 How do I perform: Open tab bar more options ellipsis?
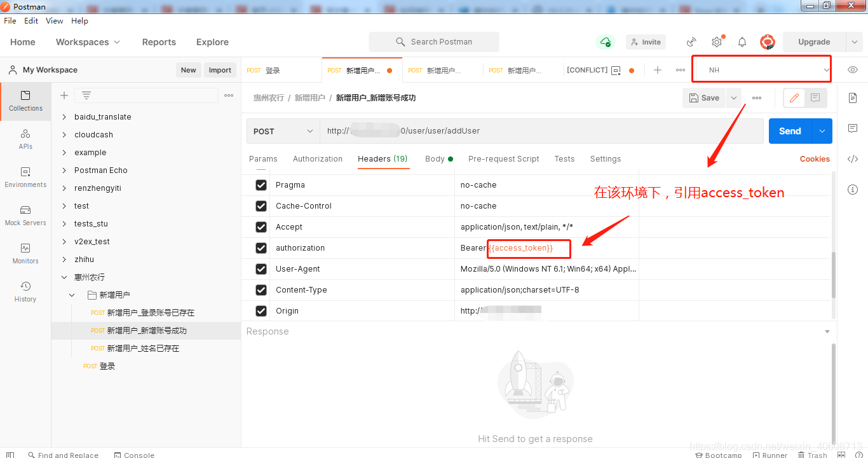point(681,70)
